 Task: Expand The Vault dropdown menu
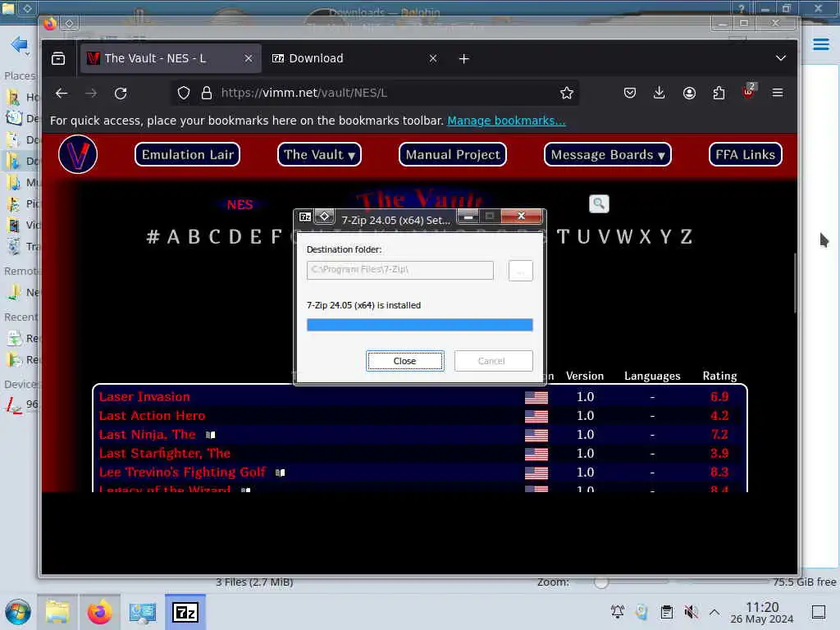319,155
